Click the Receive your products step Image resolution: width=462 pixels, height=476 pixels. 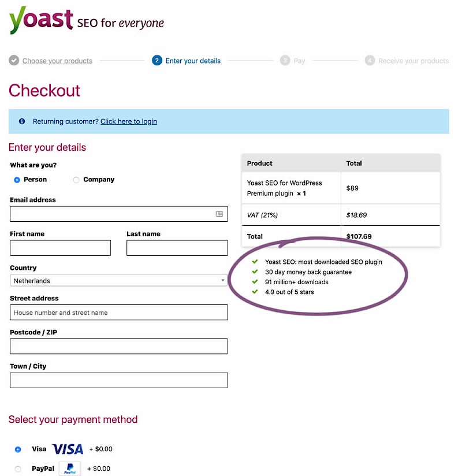point(413,61)
